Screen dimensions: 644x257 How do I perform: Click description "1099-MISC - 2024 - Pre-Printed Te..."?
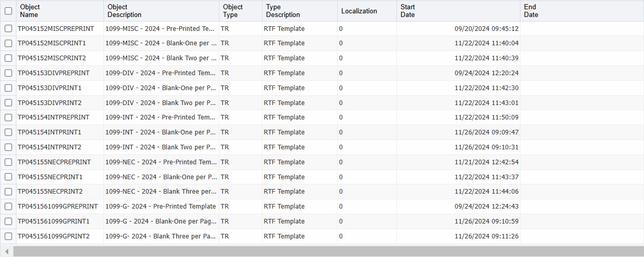pyautogui.click(x=161, y=29)
